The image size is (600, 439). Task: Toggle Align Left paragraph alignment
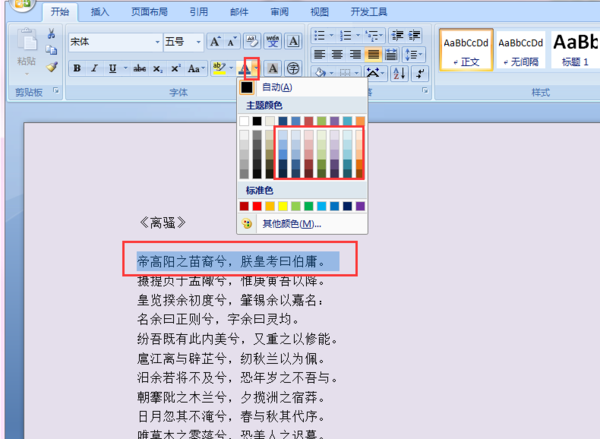[x=320, y=55]
